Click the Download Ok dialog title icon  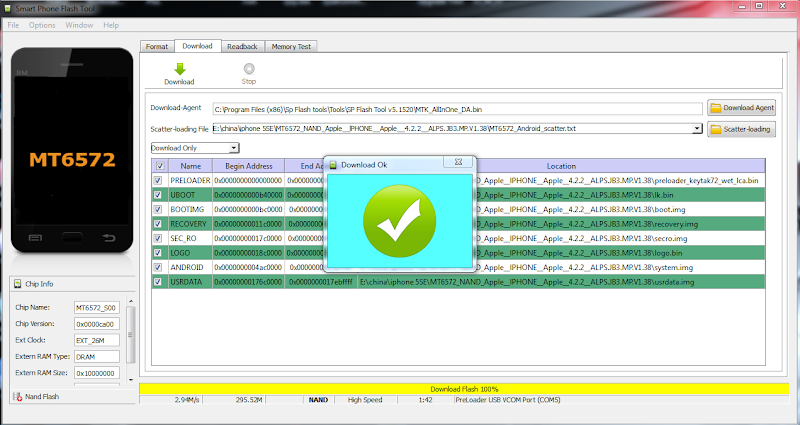[333, 165]
